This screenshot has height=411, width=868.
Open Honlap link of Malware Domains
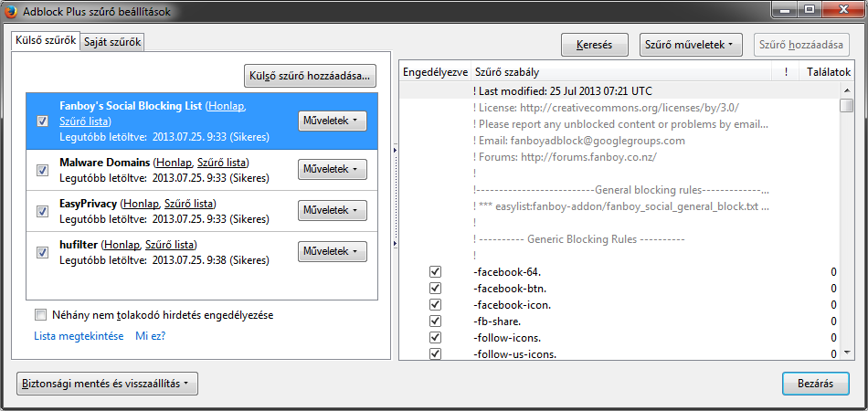click(174, 163)
